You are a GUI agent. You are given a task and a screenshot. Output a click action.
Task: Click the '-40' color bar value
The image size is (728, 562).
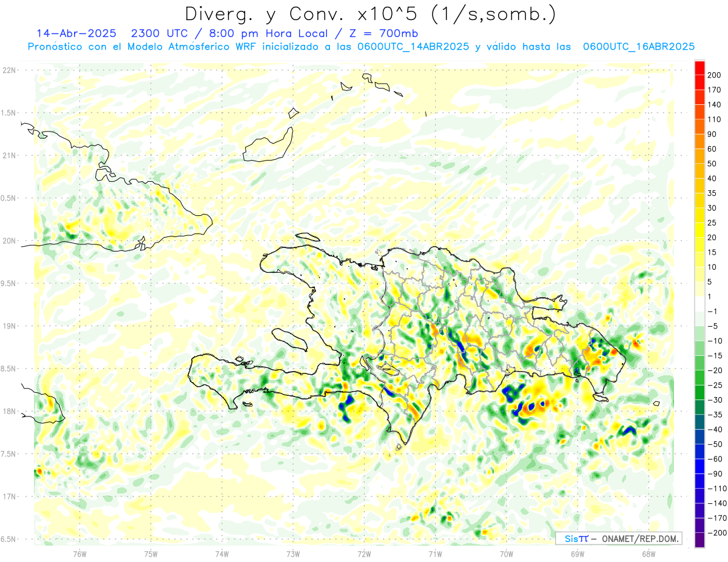(716, 430)
